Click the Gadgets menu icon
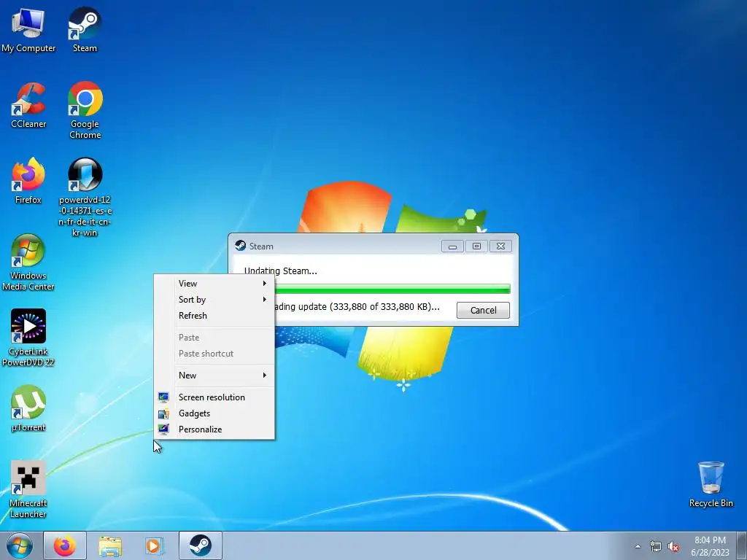The height and width of the screenshot is (560, 747). 163,413
